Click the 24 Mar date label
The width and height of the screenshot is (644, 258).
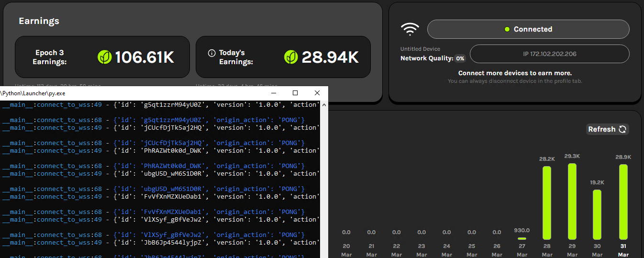(446, 250)
